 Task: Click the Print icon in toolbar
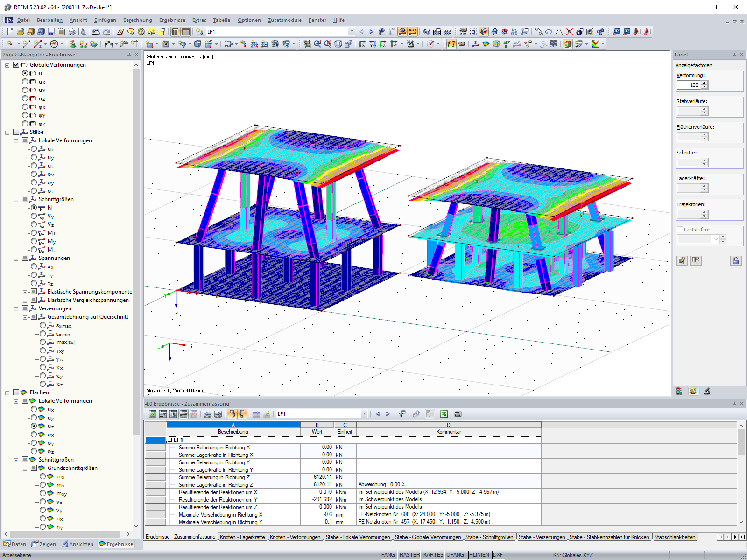[72, 32]
